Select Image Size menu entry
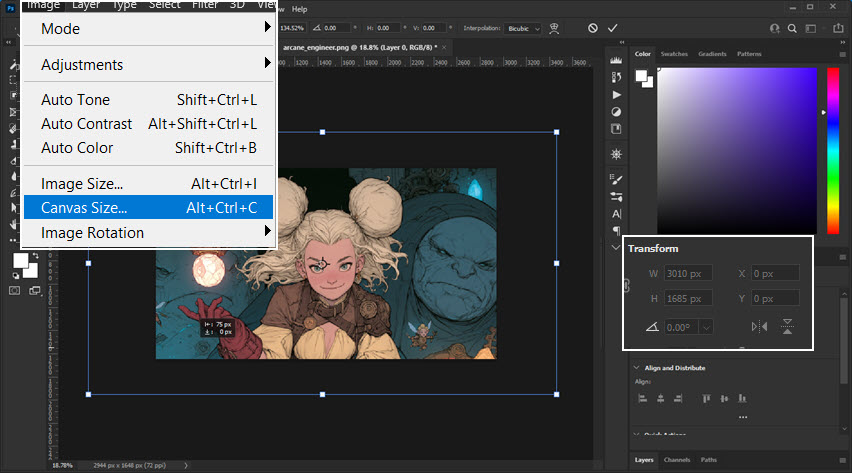 pyautogui.click(x=148, y=184)
